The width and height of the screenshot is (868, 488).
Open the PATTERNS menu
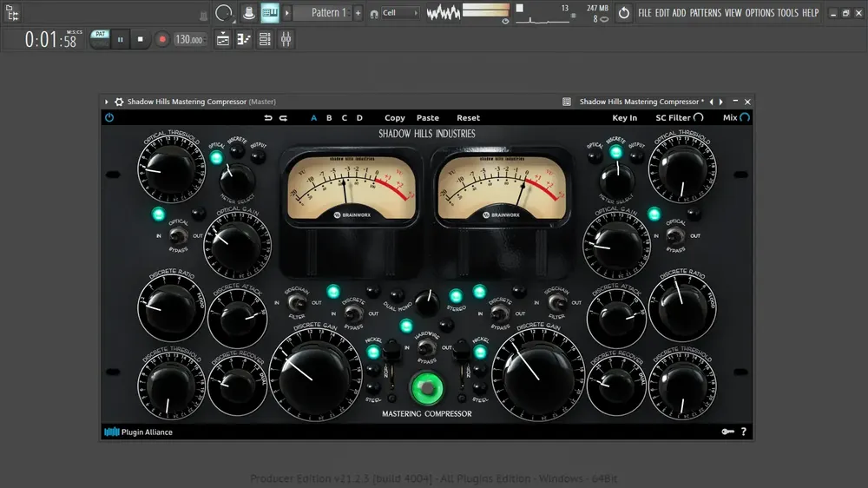(x=705, y=13)
